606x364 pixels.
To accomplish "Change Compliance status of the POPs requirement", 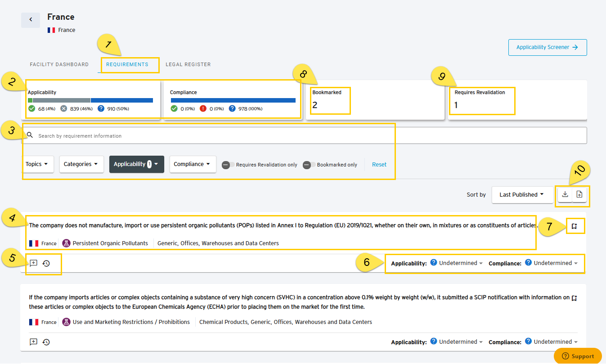I will tap(551, 263).
